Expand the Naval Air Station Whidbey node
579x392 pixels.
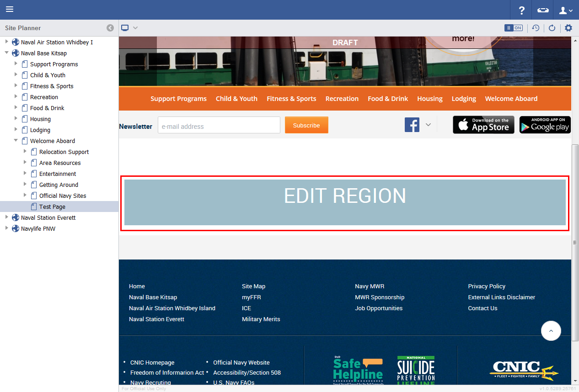7,42
